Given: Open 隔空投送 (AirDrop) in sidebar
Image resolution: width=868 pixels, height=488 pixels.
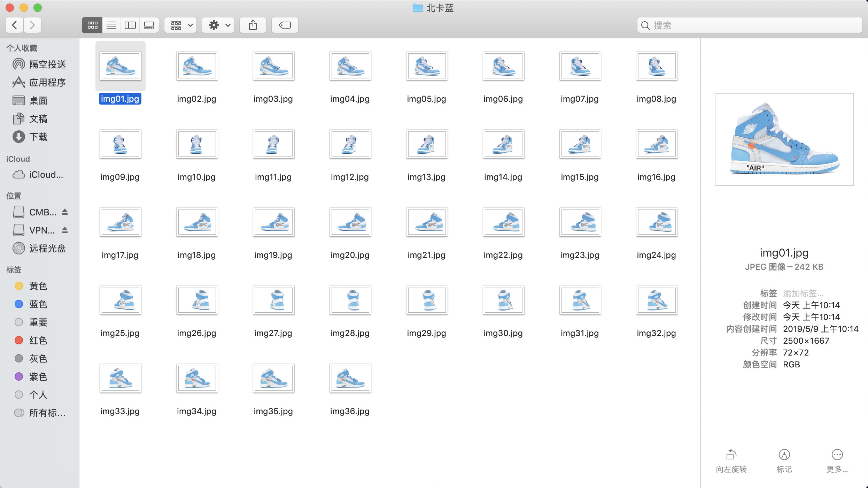Looking at the screenshot, I should [39, 64].
